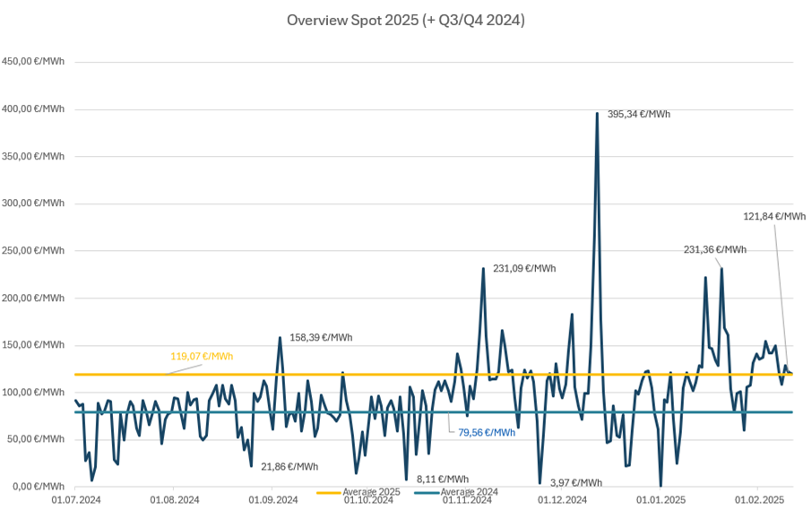Select the 01.07.2024 x-axis date label
Screen dimensions: 812x510
point(75,500)
